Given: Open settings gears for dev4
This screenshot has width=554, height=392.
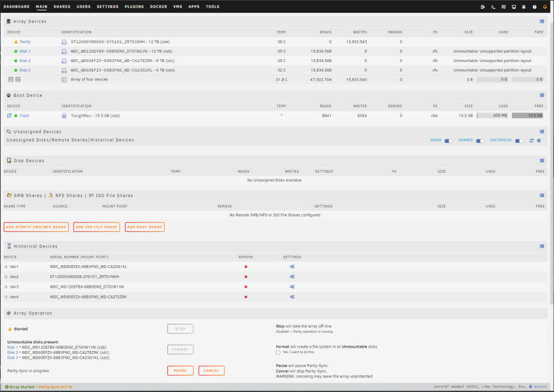Looking at the screenshot, I should click(292, 297).
